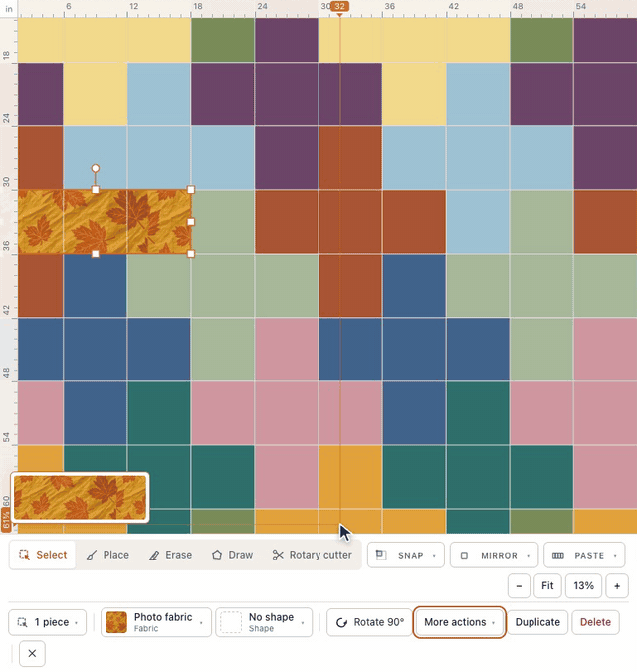The height and width of the screenshot is (672, 637).
Task: Open the No shape dropdown
Action: [264, 622]
